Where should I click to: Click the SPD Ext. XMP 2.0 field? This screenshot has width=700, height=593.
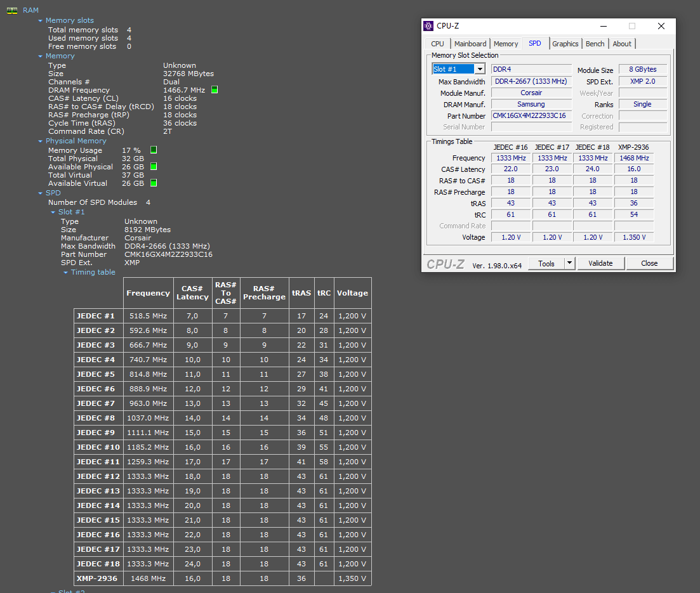pyautogui.click(x=643, y=81)
